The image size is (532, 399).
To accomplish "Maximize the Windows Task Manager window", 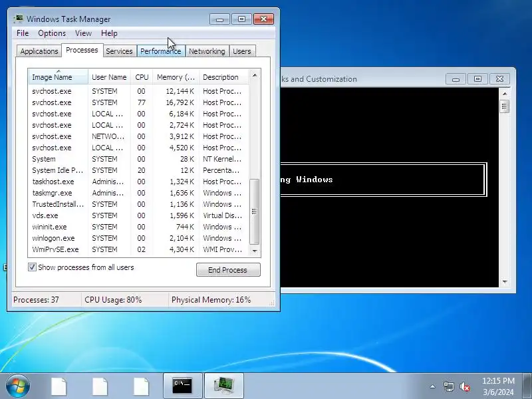I will (241, 19).
